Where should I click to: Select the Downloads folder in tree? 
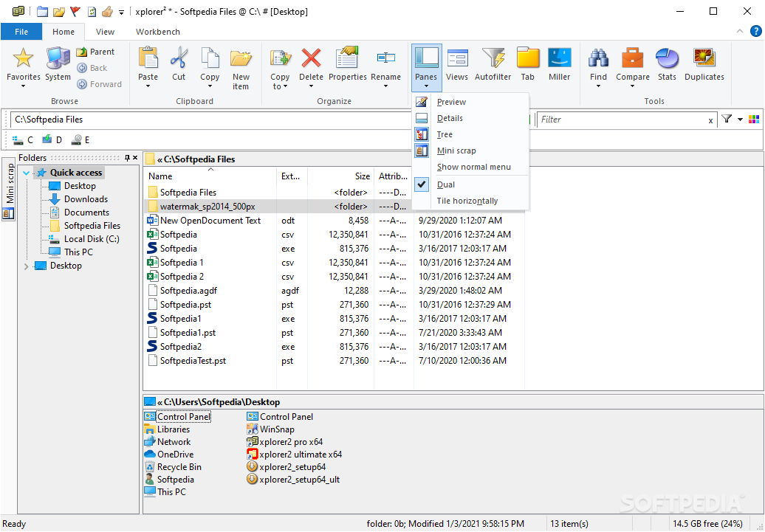pos(86,199)
